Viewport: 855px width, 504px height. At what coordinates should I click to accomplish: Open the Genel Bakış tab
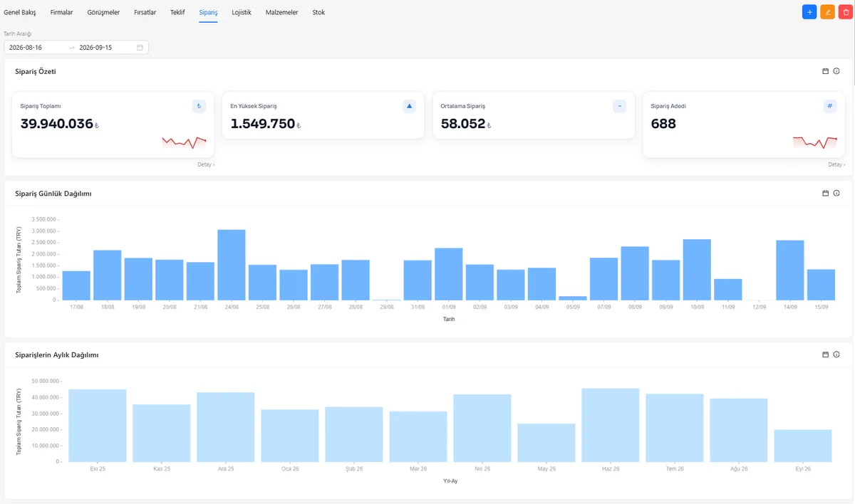pyautogui.click(x=20, y=13)
